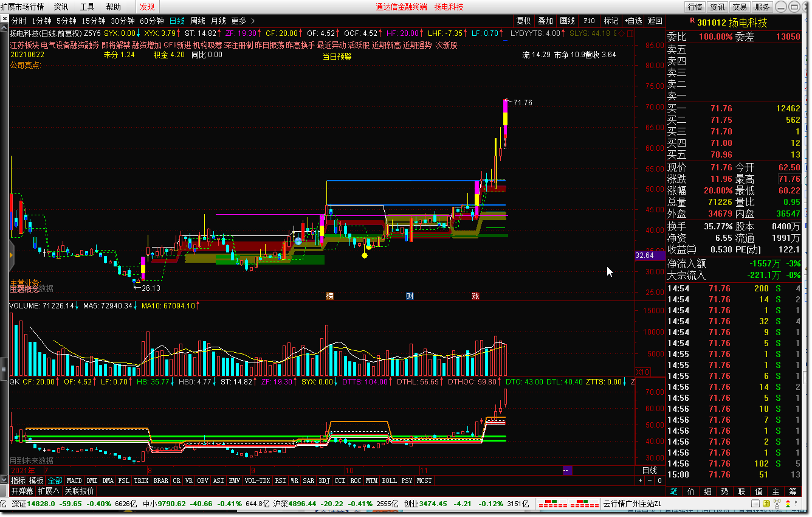Switch to 月线 period
Screen dimensions: 812x517
click(x=218, y=21)
